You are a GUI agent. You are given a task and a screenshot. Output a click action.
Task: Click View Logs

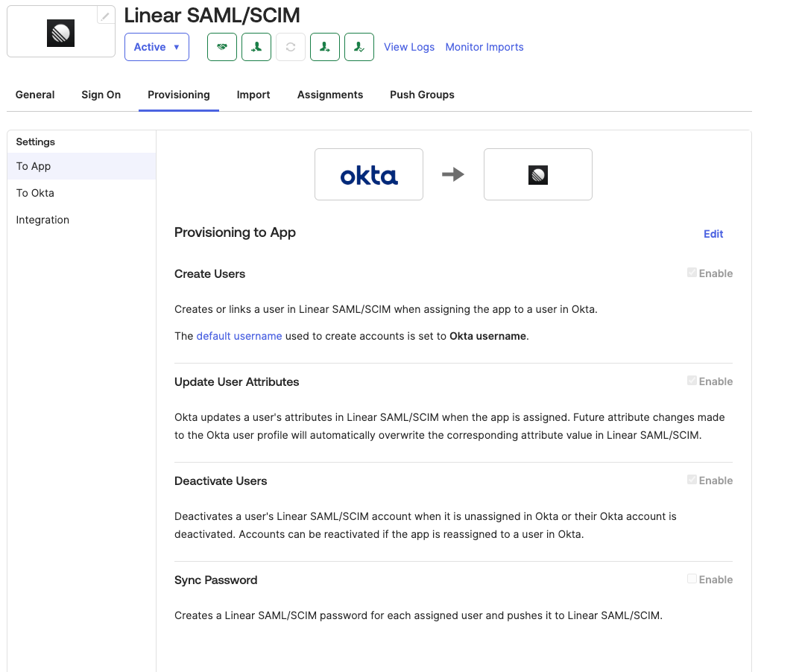tap(409, 46)
